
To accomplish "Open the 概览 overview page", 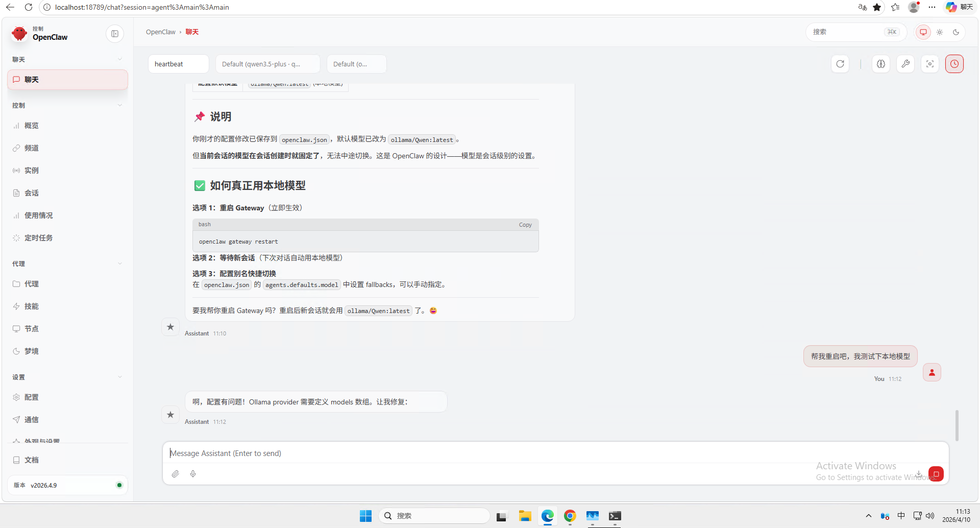I will click(67, 126).
